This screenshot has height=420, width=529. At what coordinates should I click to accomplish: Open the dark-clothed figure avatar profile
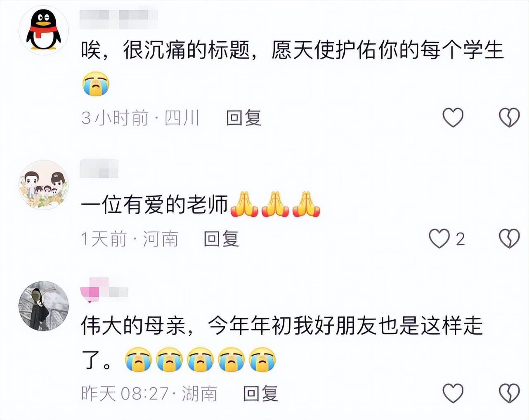[44, 306]
